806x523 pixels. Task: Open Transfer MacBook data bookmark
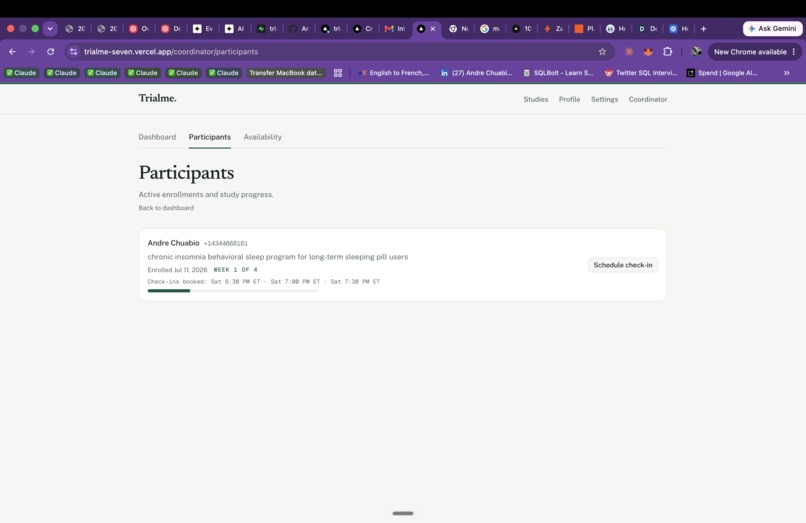click(286, 73)
